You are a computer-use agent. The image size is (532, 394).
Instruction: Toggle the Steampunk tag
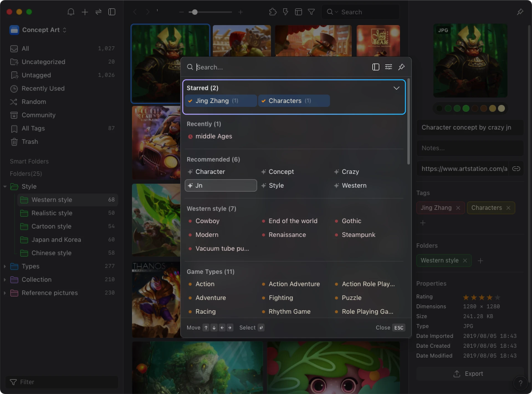coord(358,235)
